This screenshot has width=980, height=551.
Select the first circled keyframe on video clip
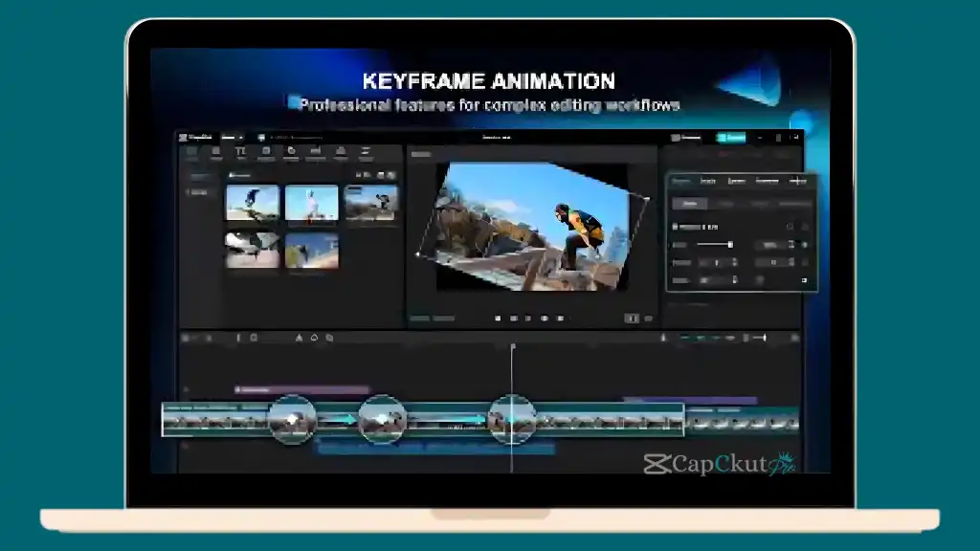point(292,420)
